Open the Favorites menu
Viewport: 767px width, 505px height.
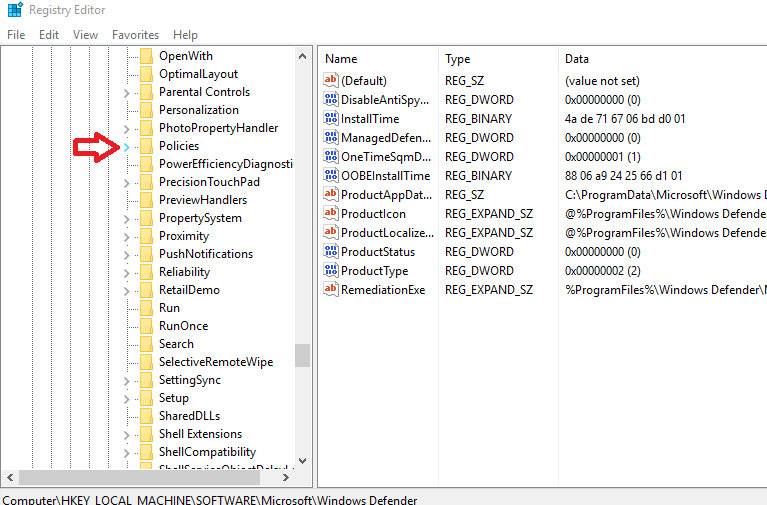click(135, 35)
